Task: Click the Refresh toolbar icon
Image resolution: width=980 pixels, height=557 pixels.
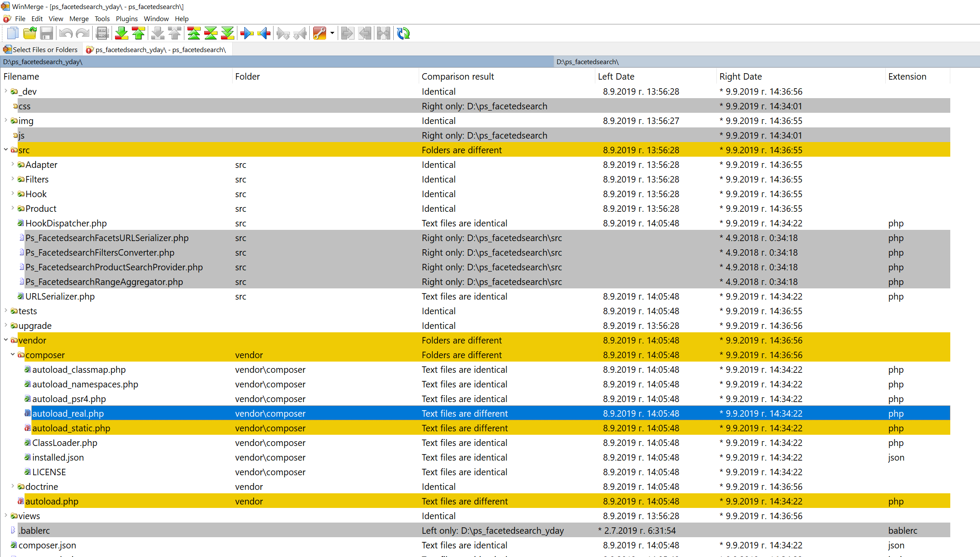Action: click(x=403, y=33)
